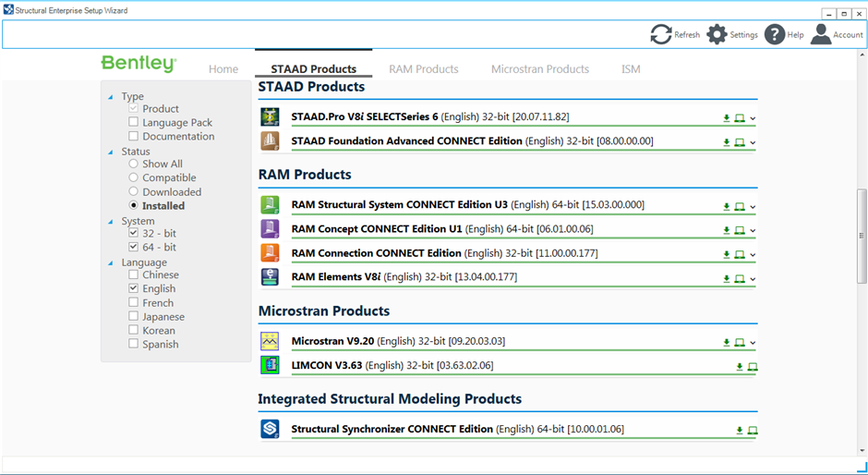Image resolution: width=868 pixels, height=475 pixels.
Task: Click the STAAD Foundation Advanced product icon
Action: (271, 141)
